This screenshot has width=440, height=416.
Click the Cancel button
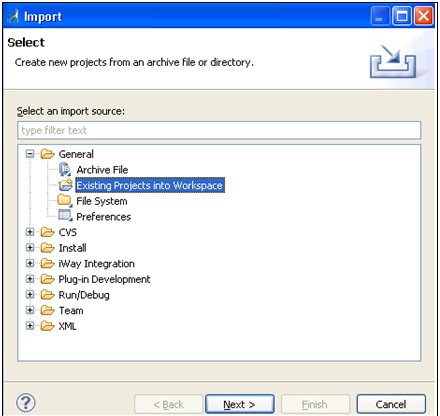[x=391, y=404]
